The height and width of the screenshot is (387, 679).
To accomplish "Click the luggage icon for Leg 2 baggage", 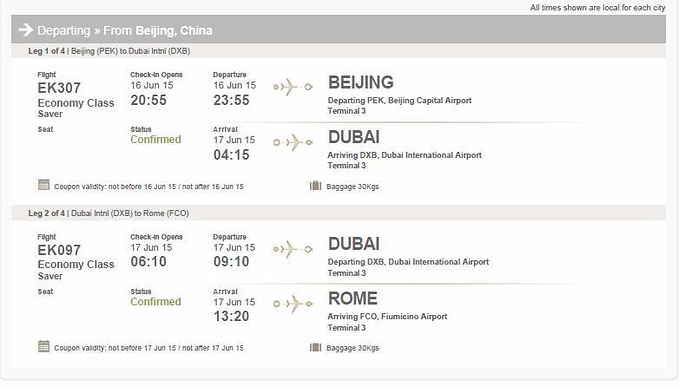I will [x=316, y=347].
